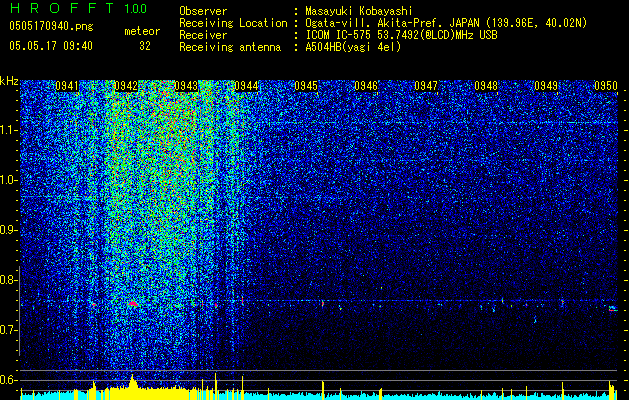Click the 0946 time marker

(366, 86)
